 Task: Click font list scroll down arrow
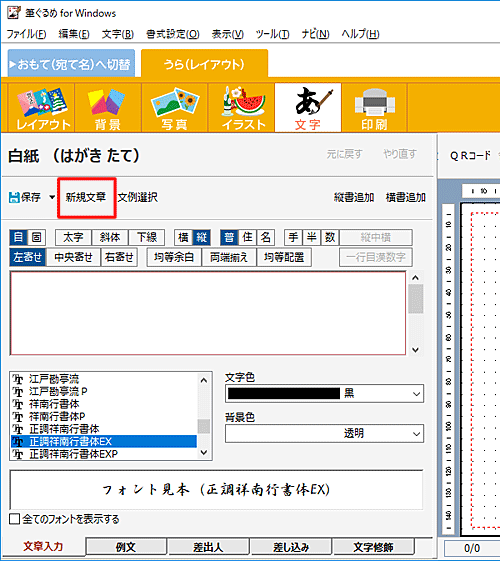[x=204, y=453]
